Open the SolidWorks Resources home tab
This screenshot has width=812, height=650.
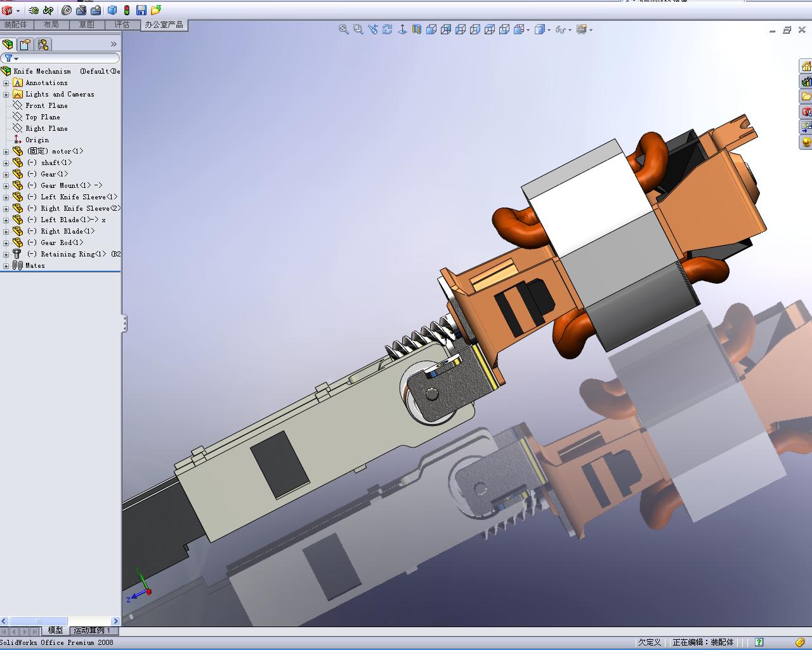pyautogui.click(x=806, y=67)
